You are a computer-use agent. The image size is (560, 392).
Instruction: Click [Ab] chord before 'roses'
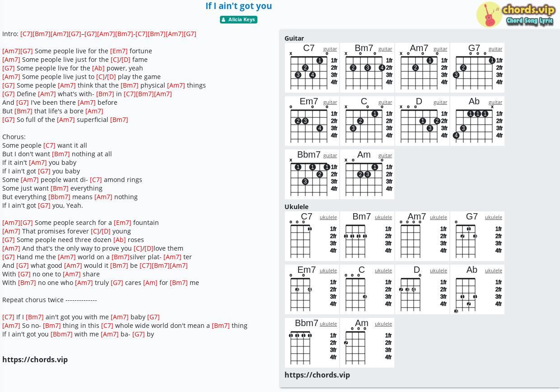(x=120, y=240)
